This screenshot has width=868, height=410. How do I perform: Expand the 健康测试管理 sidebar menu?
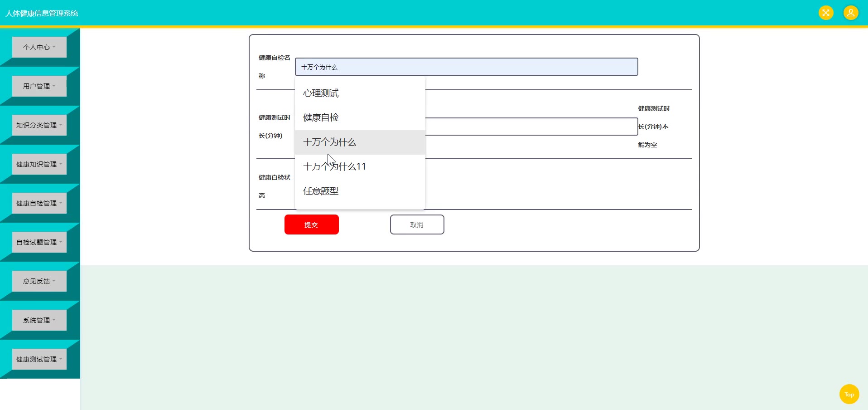pos(39,359)
